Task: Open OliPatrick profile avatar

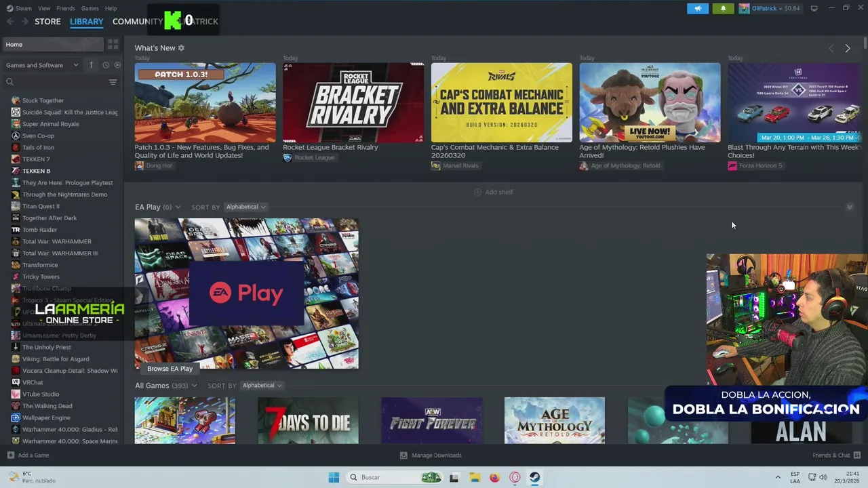Action: coord(744,8)
